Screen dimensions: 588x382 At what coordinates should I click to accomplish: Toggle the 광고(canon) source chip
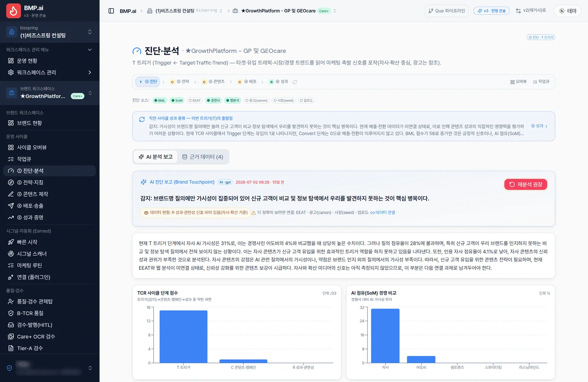coord(257,100)
